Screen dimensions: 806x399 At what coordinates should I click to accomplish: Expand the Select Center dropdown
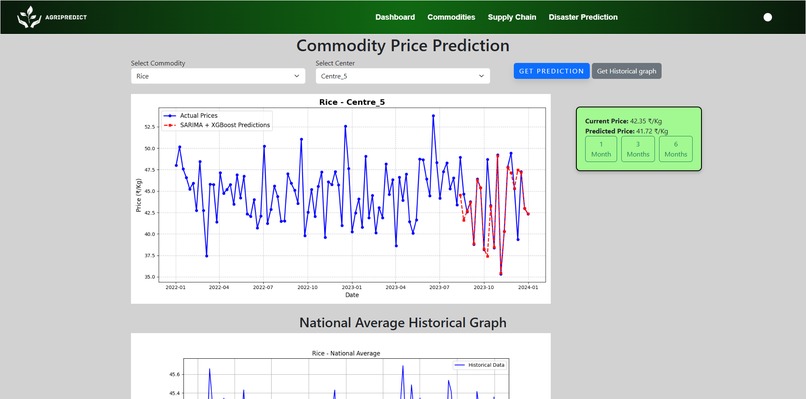click(x=402, y=76)
